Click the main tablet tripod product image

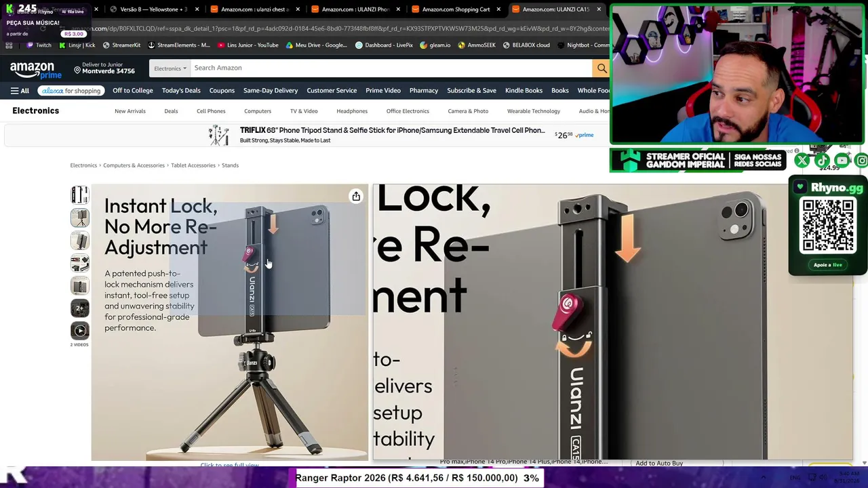(230, 323)
